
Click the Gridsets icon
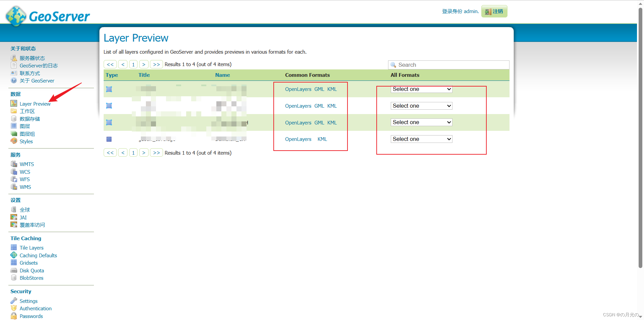[14, 263]
